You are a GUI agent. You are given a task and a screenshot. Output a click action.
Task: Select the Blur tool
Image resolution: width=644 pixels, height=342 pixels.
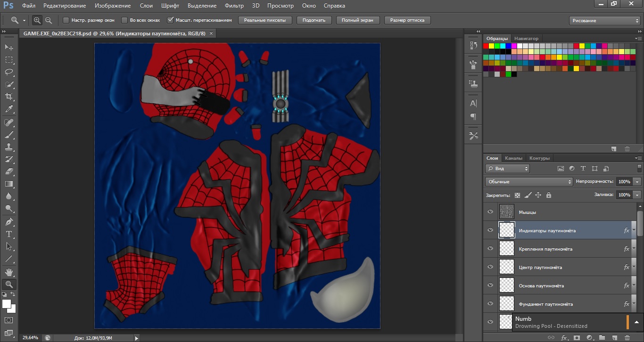pos(9,196)
